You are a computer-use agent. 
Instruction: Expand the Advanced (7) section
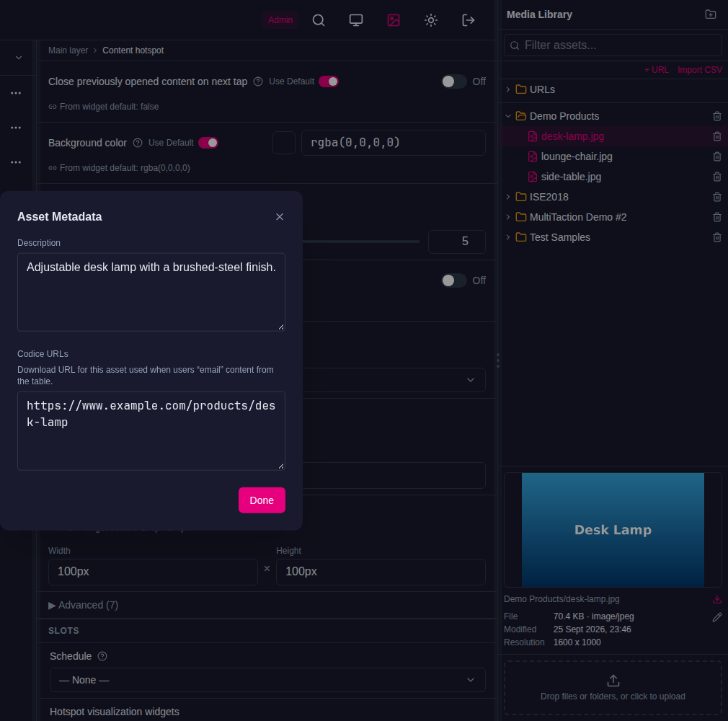(83, 605)
